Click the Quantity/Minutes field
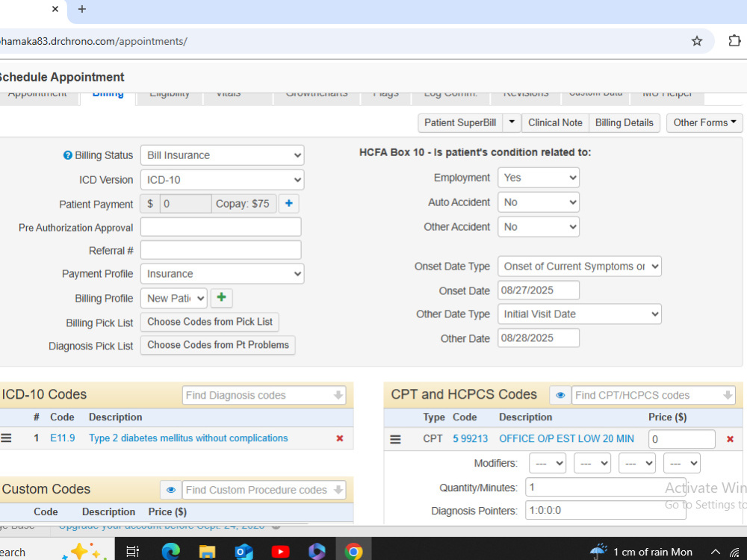Viewport: 747px width, 560px height. coord(606,487)
